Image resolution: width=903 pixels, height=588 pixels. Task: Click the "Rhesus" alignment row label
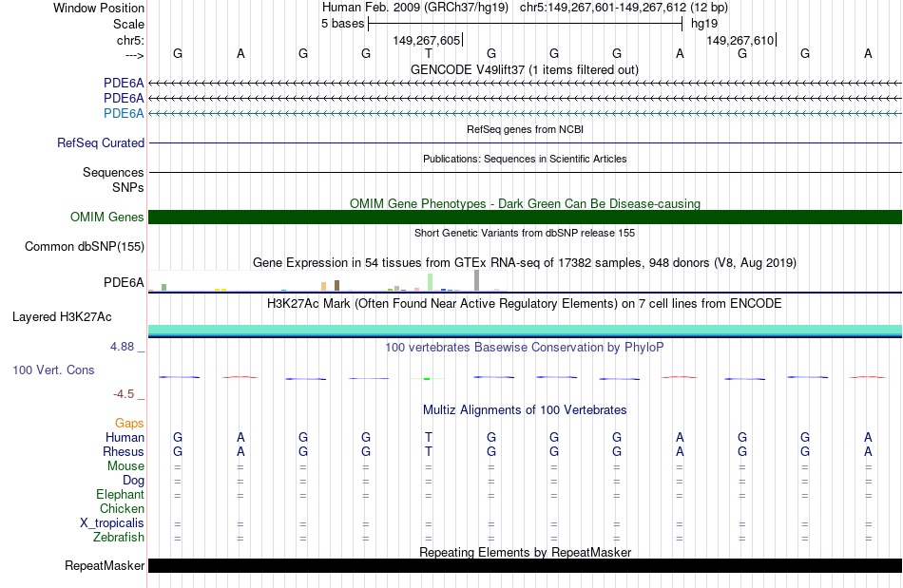point(124,451)
